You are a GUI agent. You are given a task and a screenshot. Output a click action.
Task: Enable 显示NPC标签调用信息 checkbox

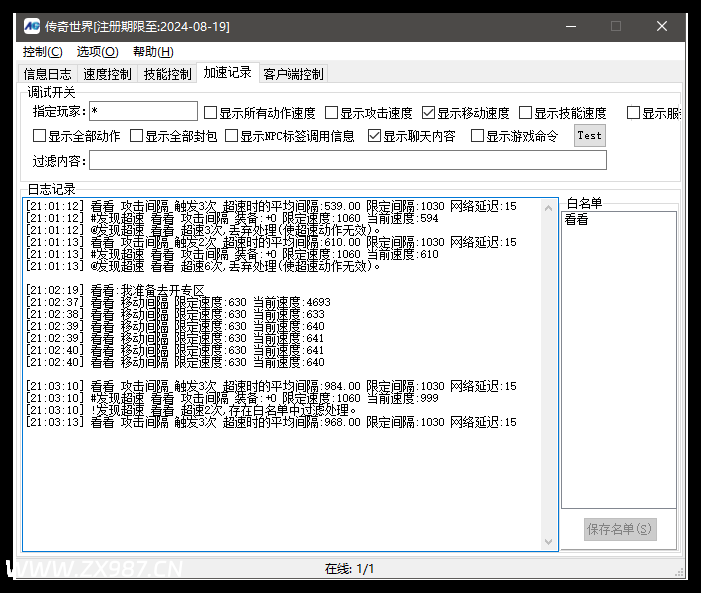[x=231, y=136]
